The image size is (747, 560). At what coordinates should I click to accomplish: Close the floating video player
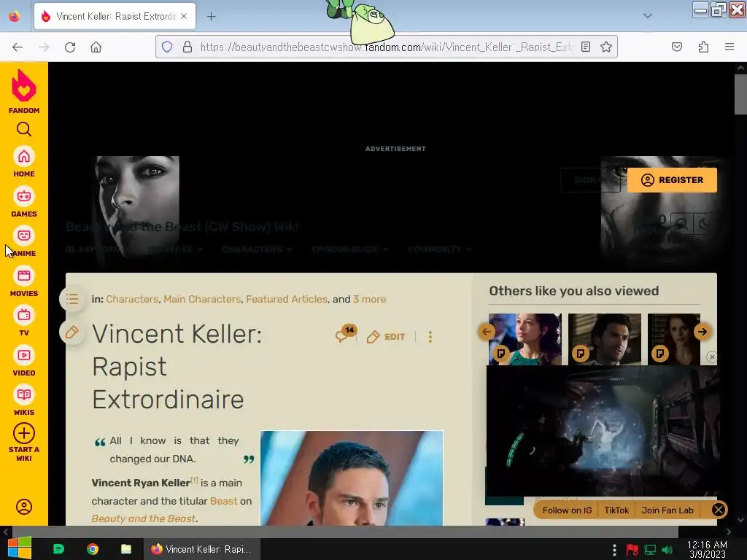[712, 357]
